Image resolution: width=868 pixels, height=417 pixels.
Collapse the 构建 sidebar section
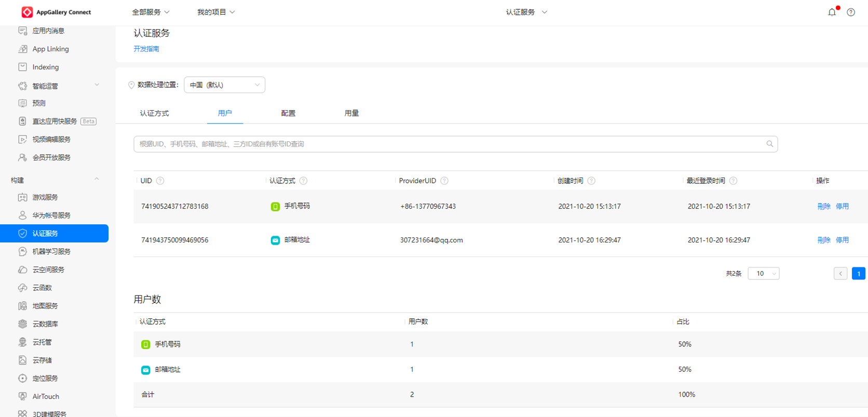point(97,179)
